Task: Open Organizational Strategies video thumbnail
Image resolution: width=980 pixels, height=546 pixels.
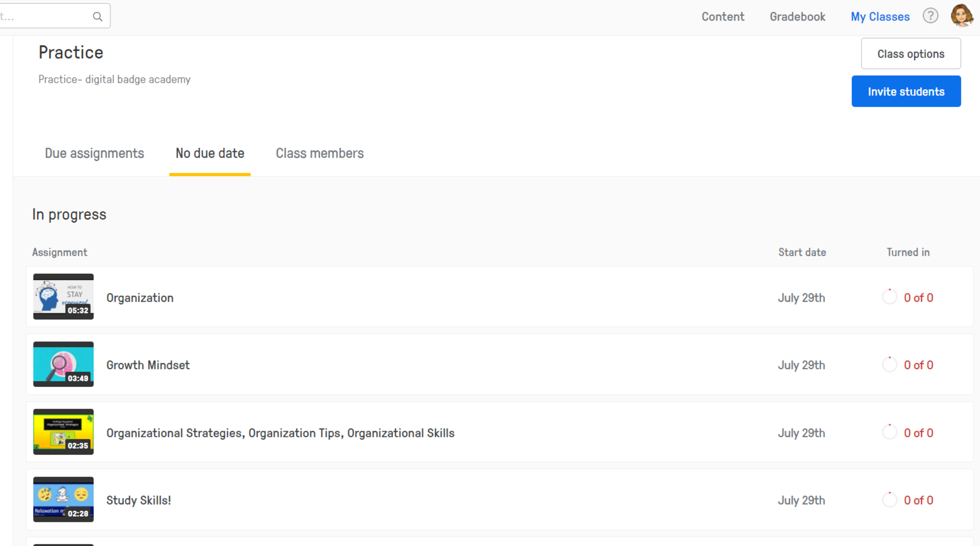Action: coord(63,432)
